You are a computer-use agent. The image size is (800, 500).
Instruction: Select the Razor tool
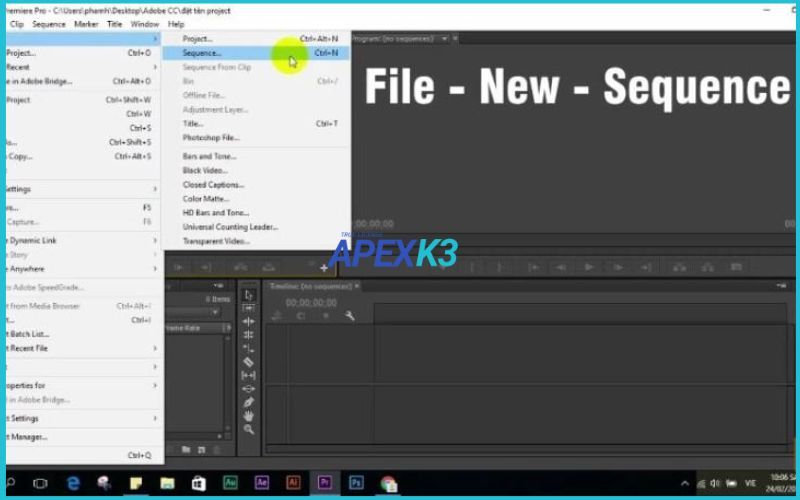249,362
